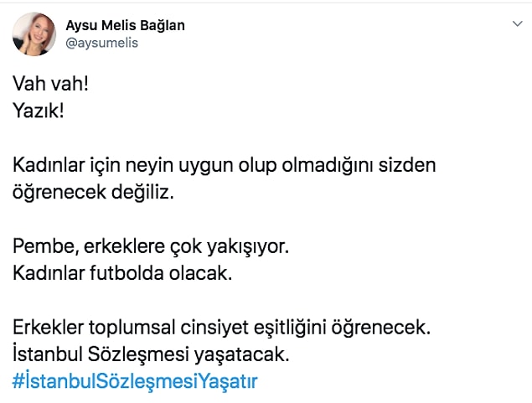Click the "öğrenecek değiliz." text line
Screen dimensions: 532x403
93,193
